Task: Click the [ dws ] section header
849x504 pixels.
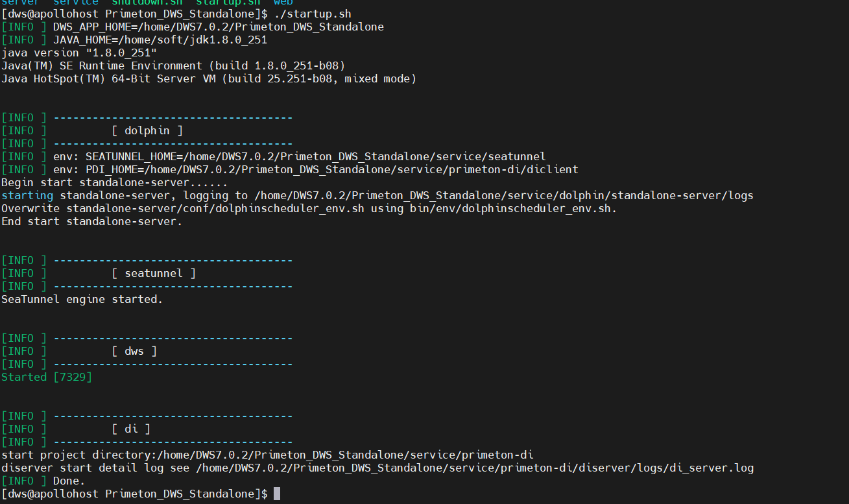Action: coord(134,351)
